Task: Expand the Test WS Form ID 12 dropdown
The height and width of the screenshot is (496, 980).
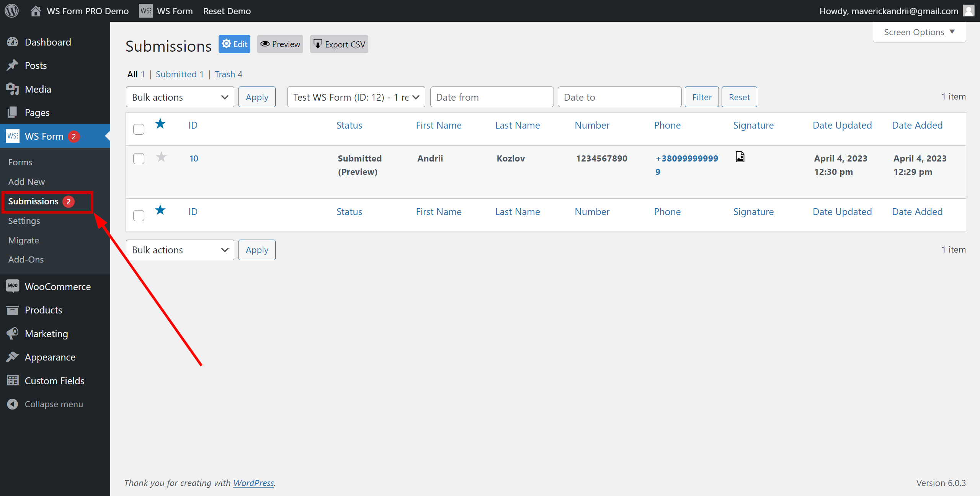Action: [x=356, y=97]
